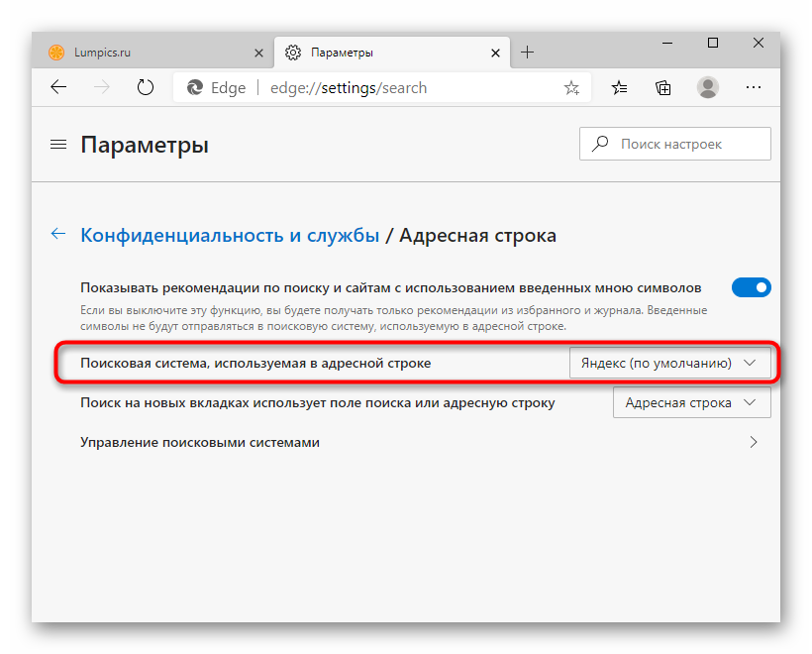Open the Favorites list icon
The image size is (812, 654).
coord(619,87)
